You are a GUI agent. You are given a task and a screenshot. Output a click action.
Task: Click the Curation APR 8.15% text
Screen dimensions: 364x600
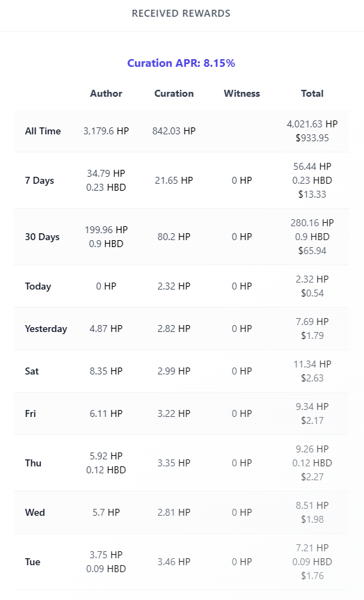coord(181,63)
